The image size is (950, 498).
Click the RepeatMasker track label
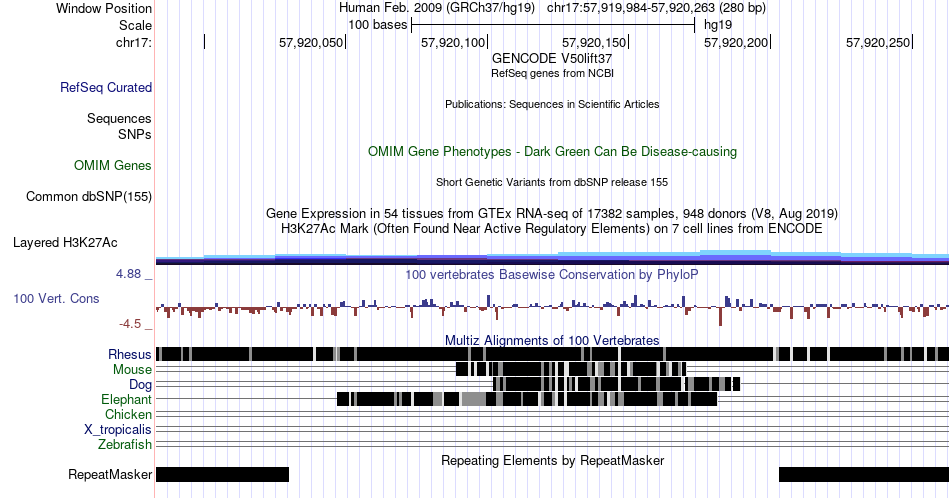(110, 474)
